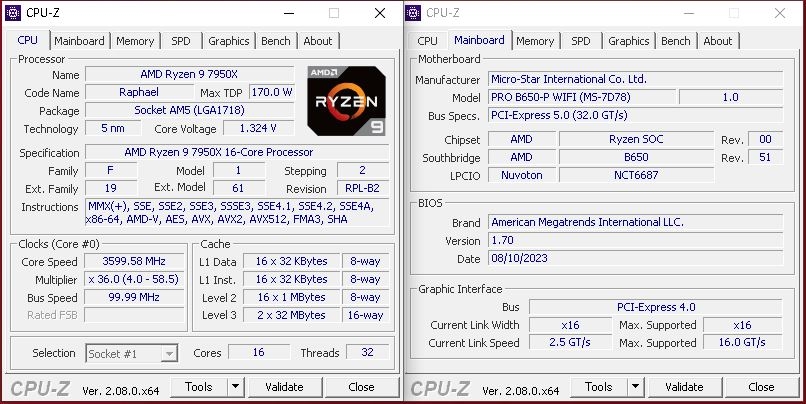Image resolution: width=806 pixels, height=404 pixels.
Task: Switch to CPU tab in right CPU-Z window
Action: pos(427,41)
